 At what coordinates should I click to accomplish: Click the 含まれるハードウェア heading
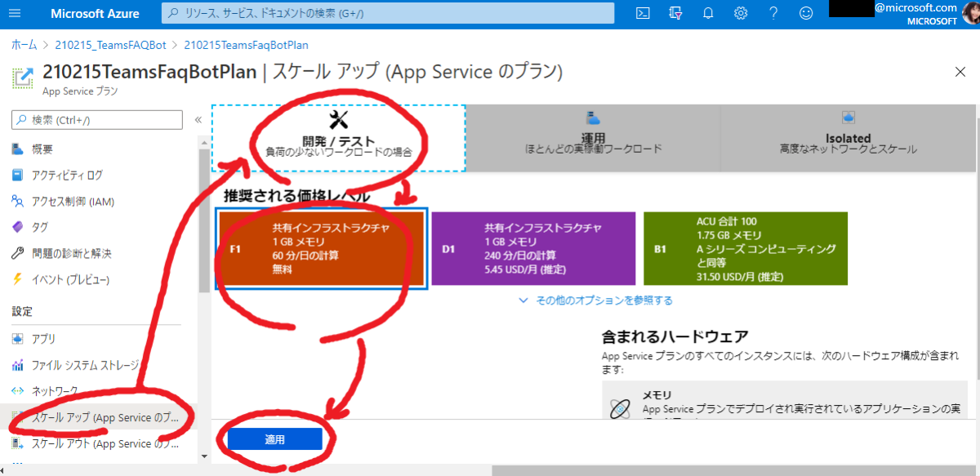pyautogui.click(x=675, y=336)
